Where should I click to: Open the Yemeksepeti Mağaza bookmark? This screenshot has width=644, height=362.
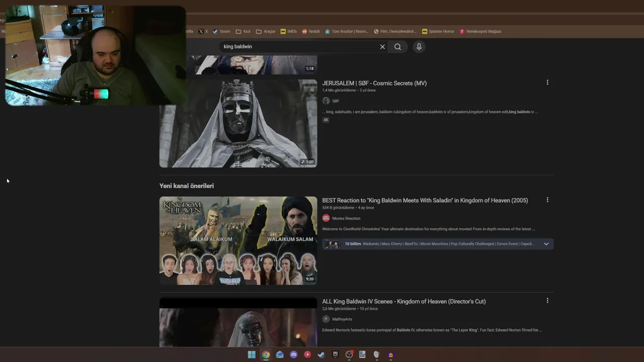[x=480, y=31]
